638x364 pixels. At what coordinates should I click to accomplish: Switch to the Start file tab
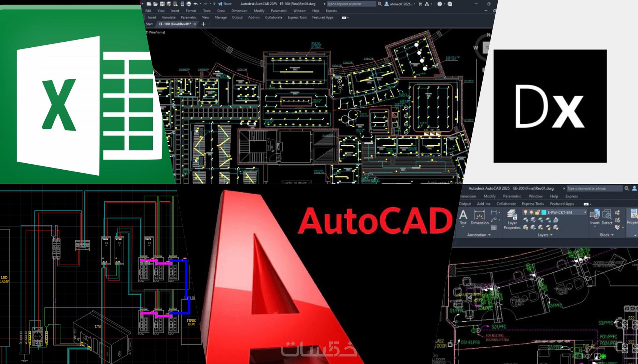[149, 24]
